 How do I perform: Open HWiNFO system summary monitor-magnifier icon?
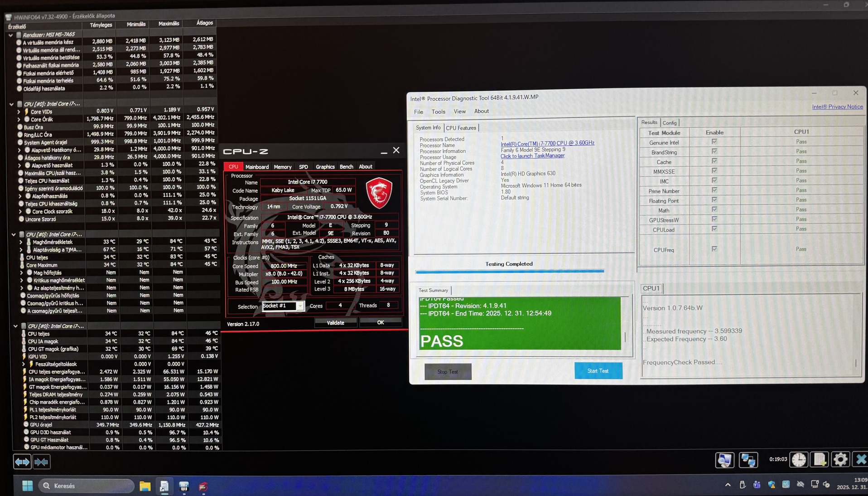click(724, 460)
